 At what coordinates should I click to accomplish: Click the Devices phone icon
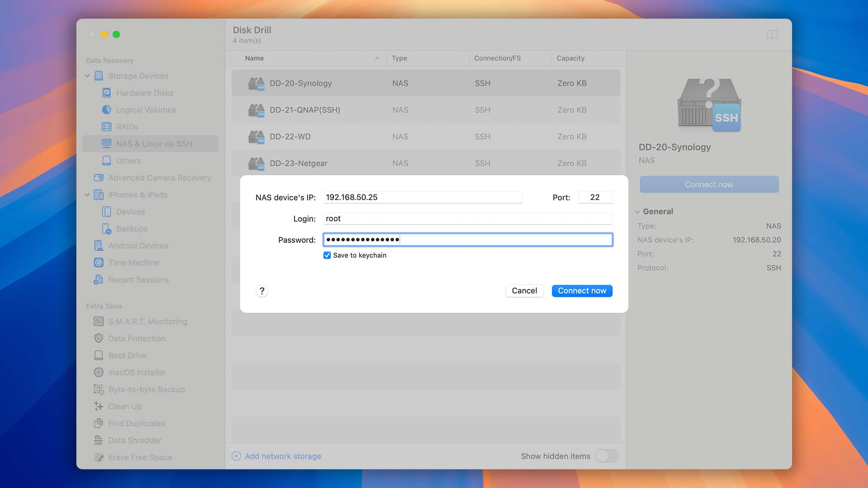point(106,212)
